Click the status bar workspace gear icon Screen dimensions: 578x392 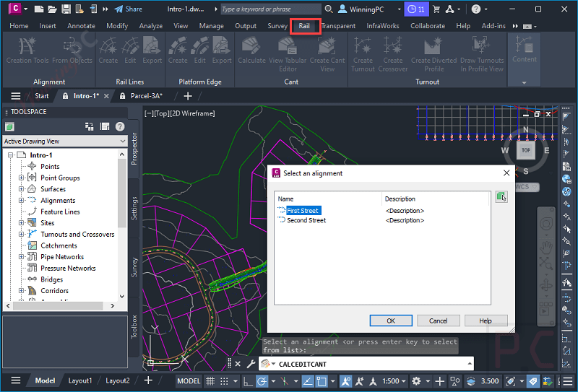[x=417, y=381]
